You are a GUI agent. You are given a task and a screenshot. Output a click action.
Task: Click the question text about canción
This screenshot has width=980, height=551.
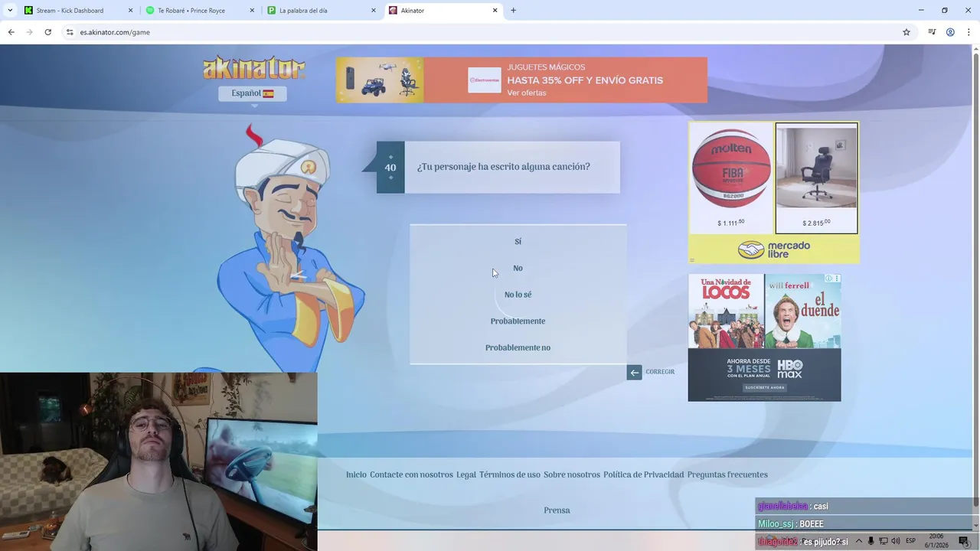pos(504,167)
